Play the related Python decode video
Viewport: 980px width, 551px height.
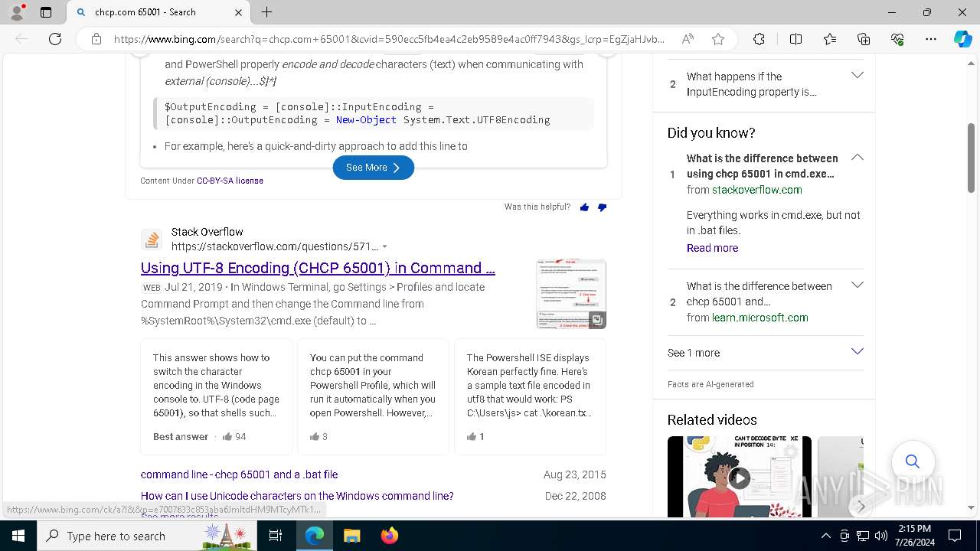(x=739, y=478)
